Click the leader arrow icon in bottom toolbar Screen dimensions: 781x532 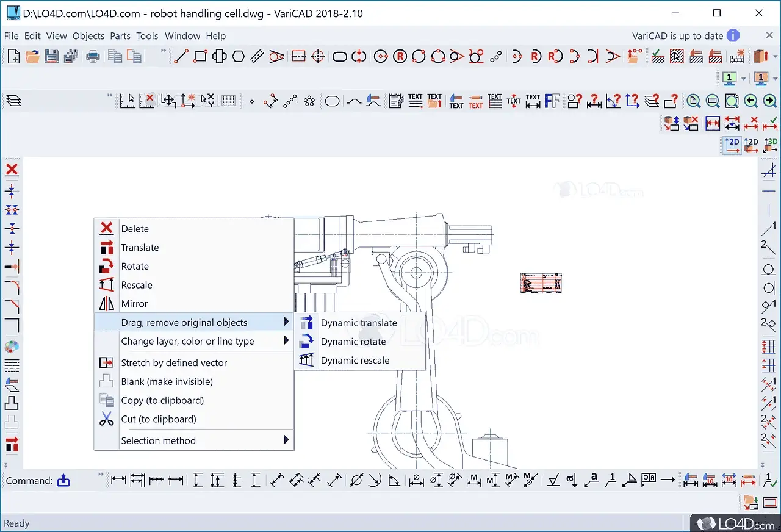[x=668, y=481]
